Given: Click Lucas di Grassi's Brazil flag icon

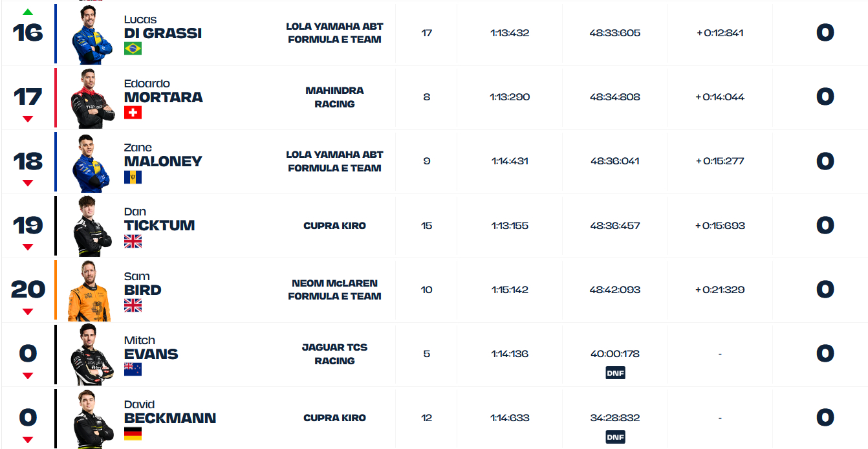Looking at the screenshot, I should pos(133,49).
